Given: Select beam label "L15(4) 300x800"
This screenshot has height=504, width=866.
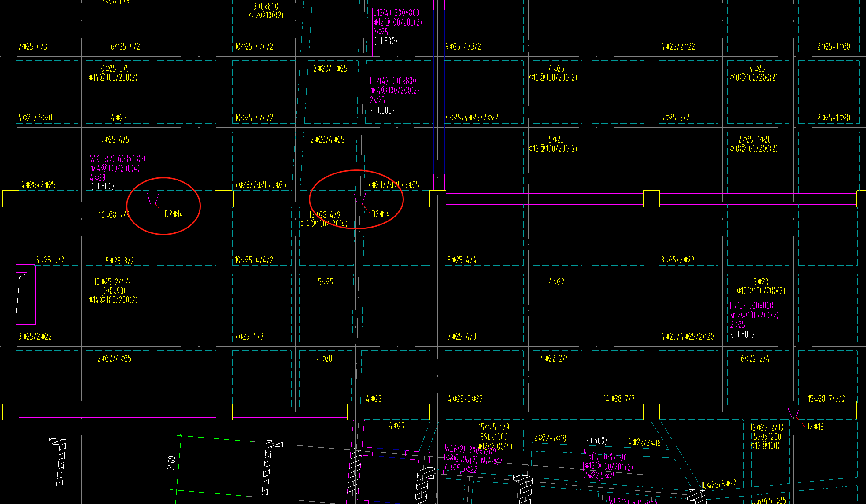Looking at the screenshot, I should [x=396, y=13].
